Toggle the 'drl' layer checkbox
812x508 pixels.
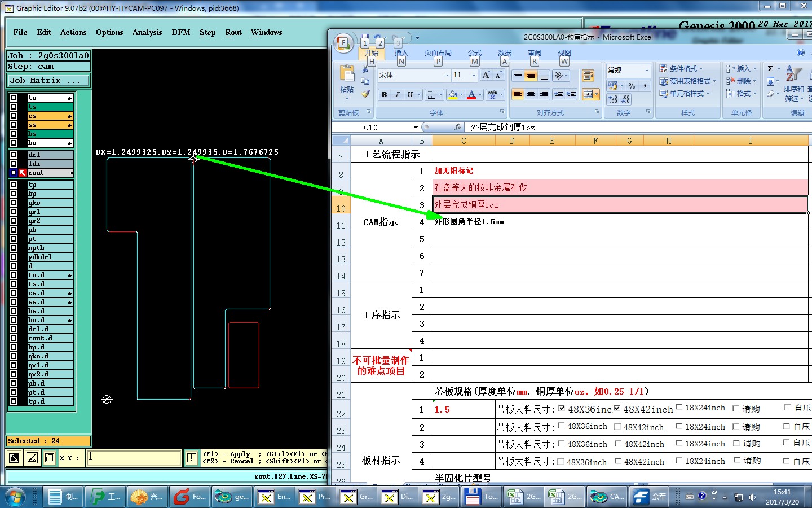14,155
